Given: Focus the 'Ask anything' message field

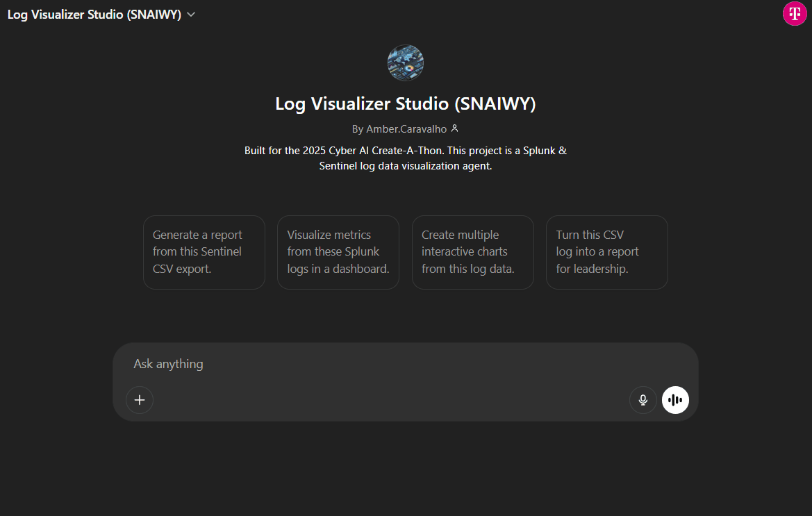Looking at the screenshot, I should pyautogui.click(x=406, y=364).
